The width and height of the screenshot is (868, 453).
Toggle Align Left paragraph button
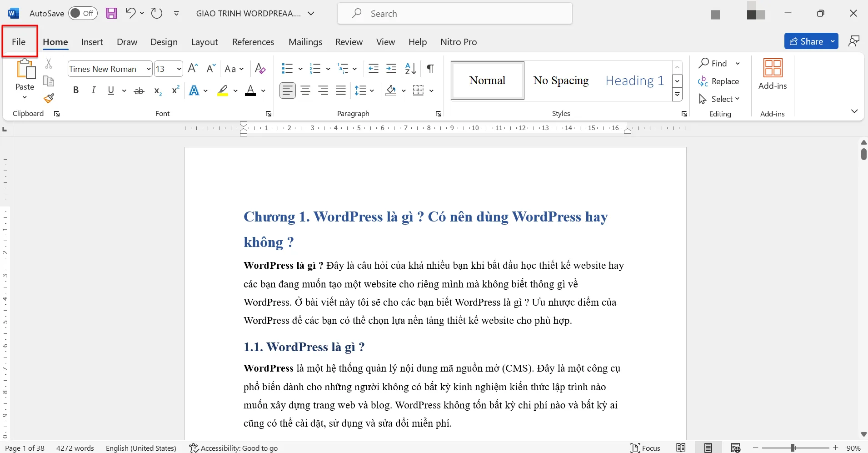pos(287,90)
